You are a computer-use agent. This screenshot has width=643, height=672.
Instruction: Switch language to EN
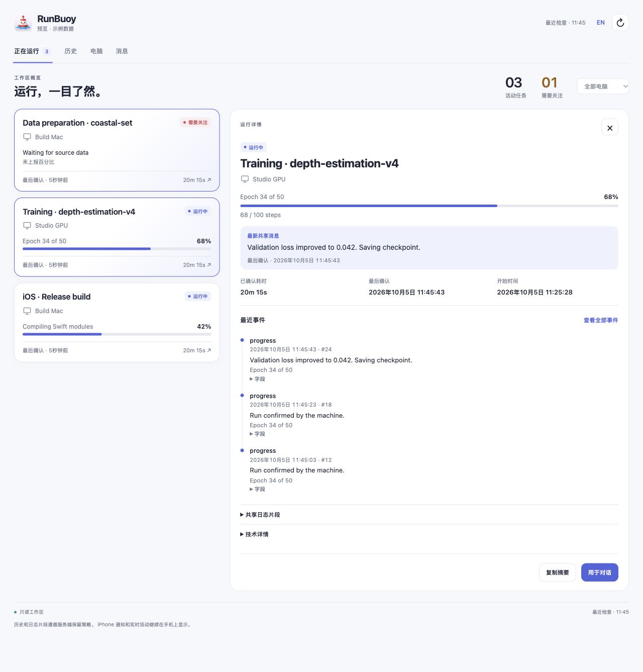point(601,23)
